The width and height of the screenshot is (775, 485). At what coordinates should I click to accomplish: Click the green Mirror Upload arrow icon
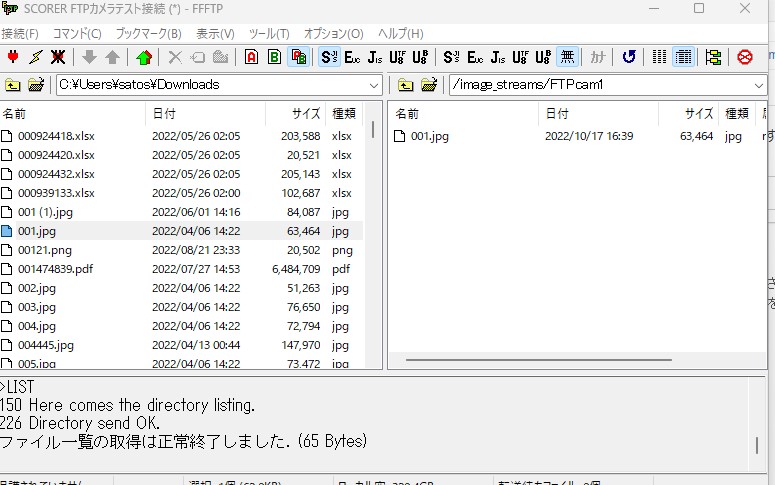coord(145,57)
